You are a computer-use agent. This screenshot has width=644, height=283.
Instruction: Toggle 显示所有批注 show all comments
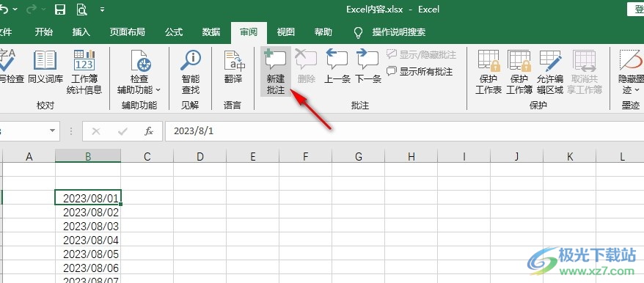click(x=420, y=71)
